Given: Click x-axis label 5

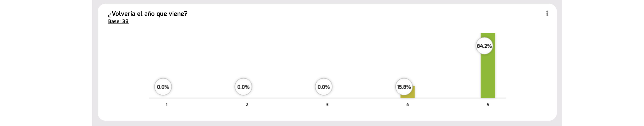Looking at the screenshot, I should (488, 105).
